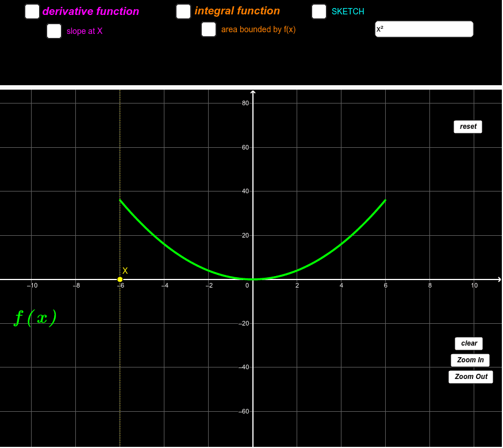Click the 'area bounded by f(x)' label
Image resolution: width=503 pixels, height=448 pixels.
pos(258,29)
